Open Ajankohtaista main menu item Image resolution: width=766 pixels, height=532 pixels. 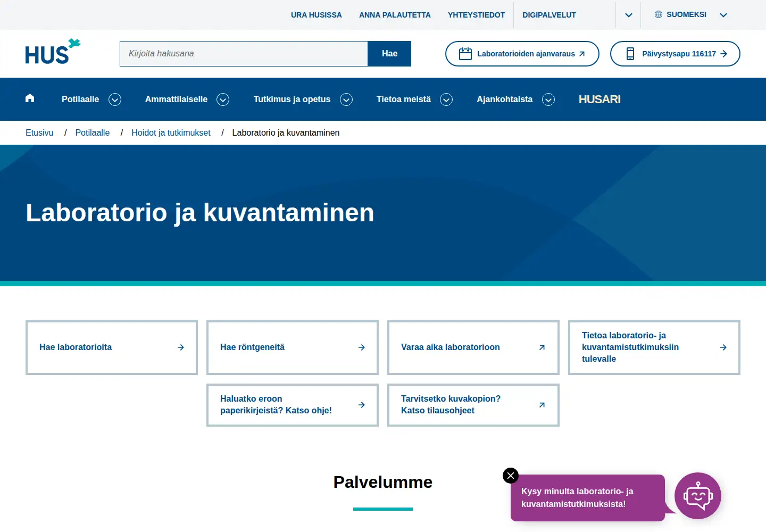point(504,99)
